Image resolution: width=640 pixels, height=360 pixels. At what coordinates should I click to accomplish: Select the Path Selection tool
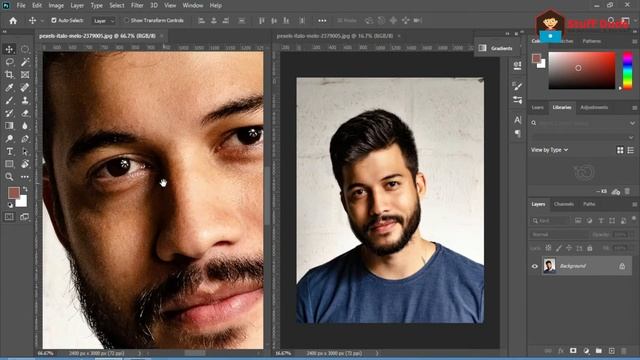(x=25, y=151)
